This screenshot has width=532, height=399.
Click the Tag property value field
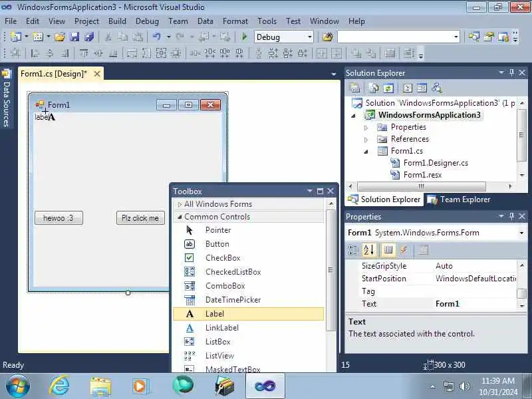pos(475,291)
